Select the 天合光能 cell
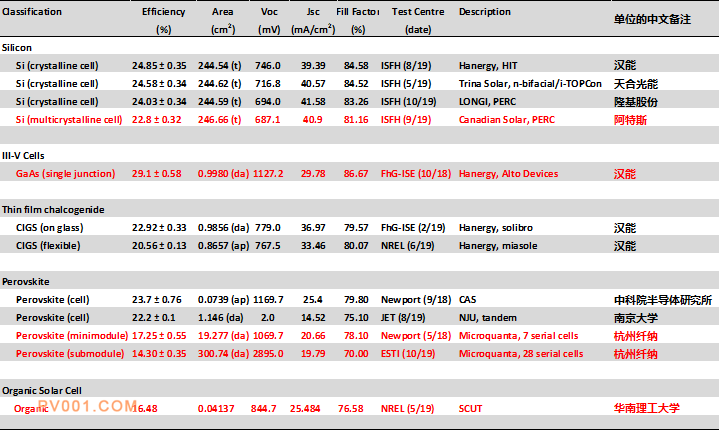This screenshot has height=432, width=720. 636,84
